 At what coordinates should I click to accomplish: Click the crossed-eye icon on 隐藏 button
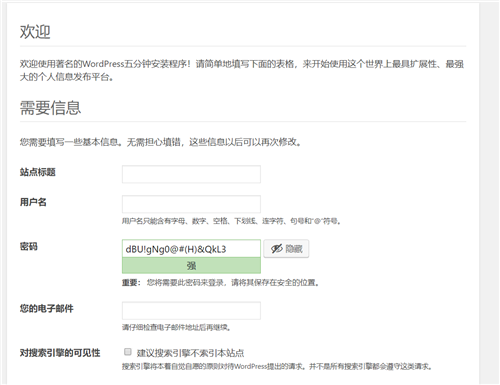(277, 249)
